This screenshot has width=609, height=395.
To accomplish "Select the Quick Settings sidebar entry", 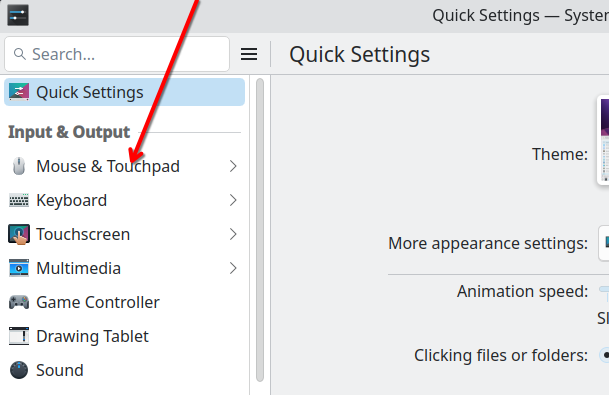I will coord(124,92).
